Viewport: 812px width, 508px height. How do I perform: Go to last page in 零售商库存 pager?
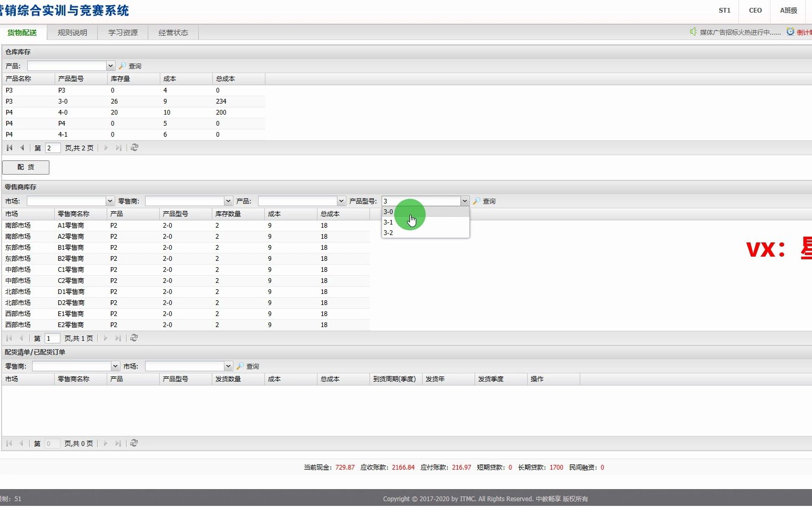pyautogui.click(x=118, y=338)
